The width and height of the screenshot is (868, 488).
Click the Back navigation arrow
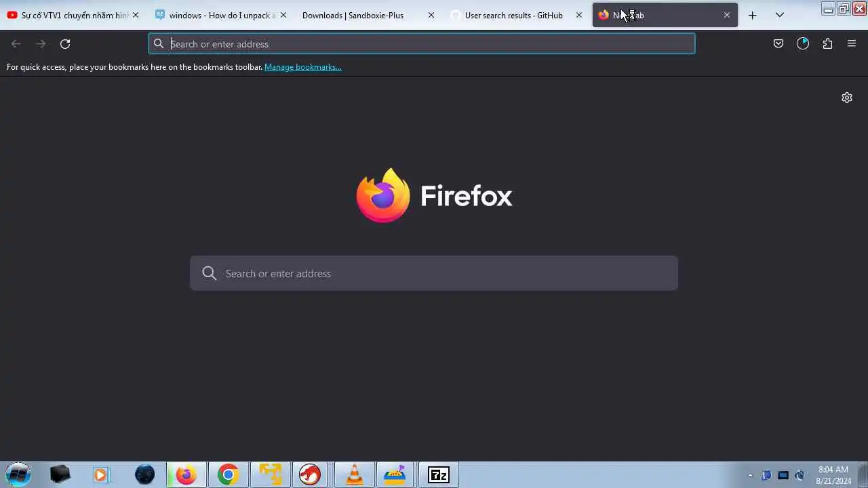[x=16, y=44]
